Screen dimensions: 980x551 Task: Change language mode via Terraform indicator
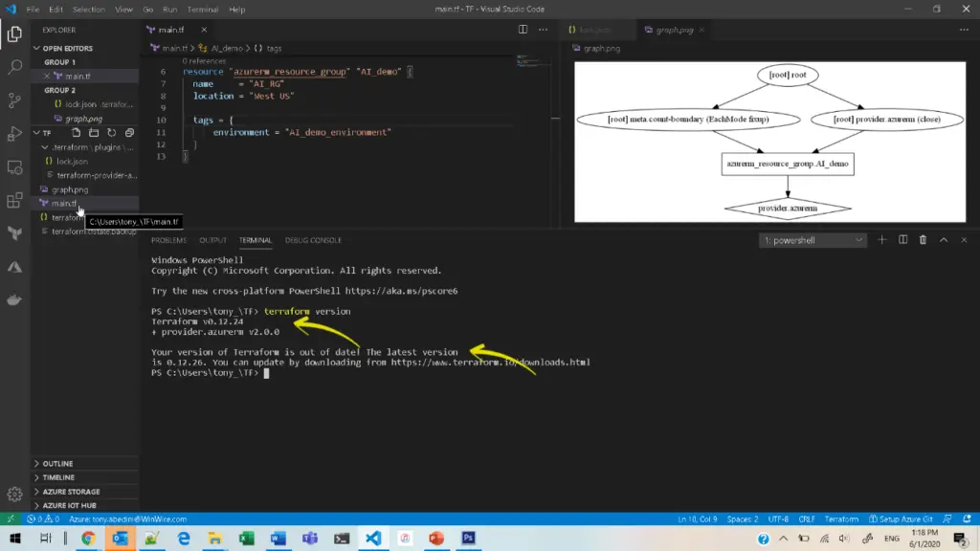click(x=841, y=518)
